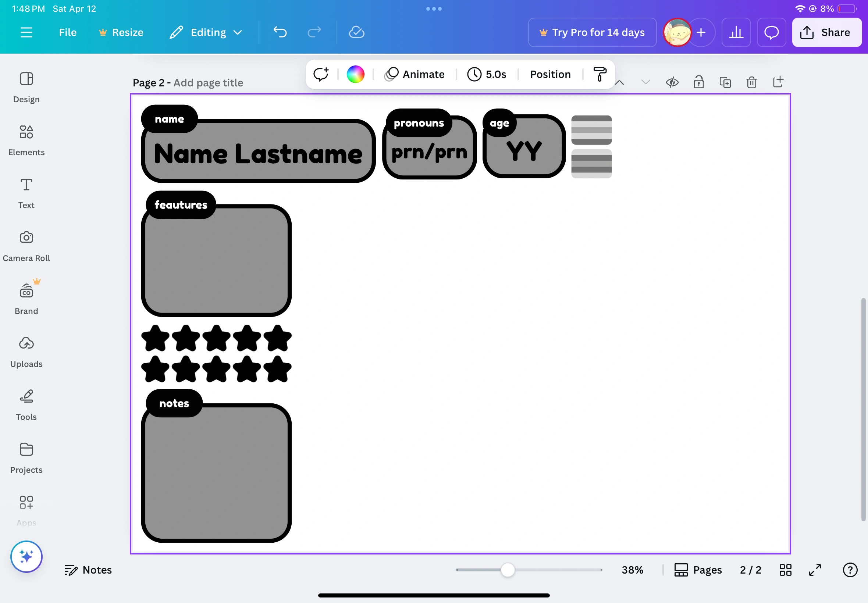
Task: Hide page using eye icon
Action: (x=672, y=82)
